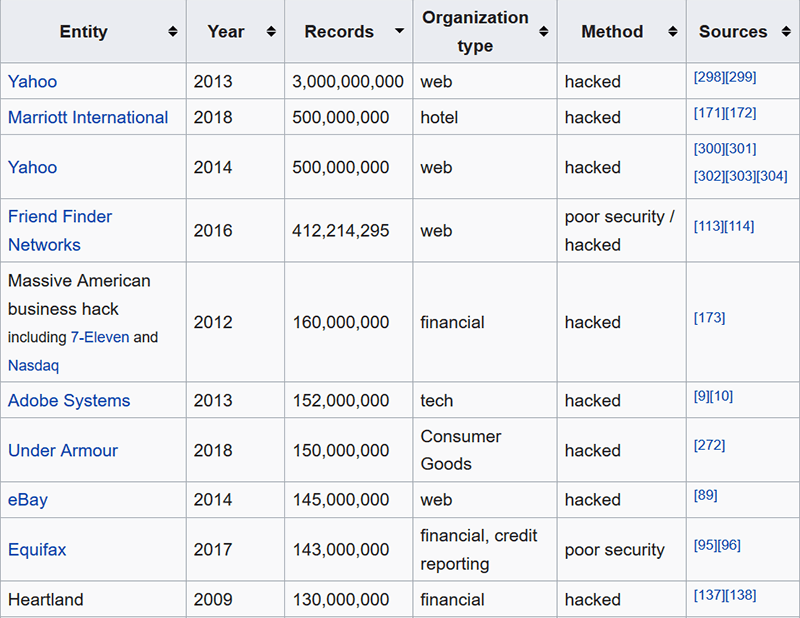This screenshot has height=618, width=800.
Task: Open the Equifax article
Action: (37, 549)
